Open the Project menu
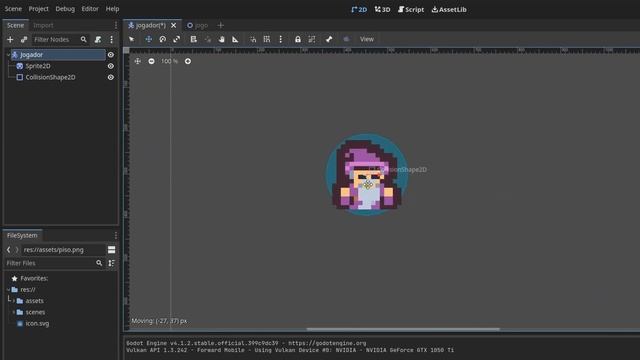Screen dimensions: 640x360 tap(38, 9)
